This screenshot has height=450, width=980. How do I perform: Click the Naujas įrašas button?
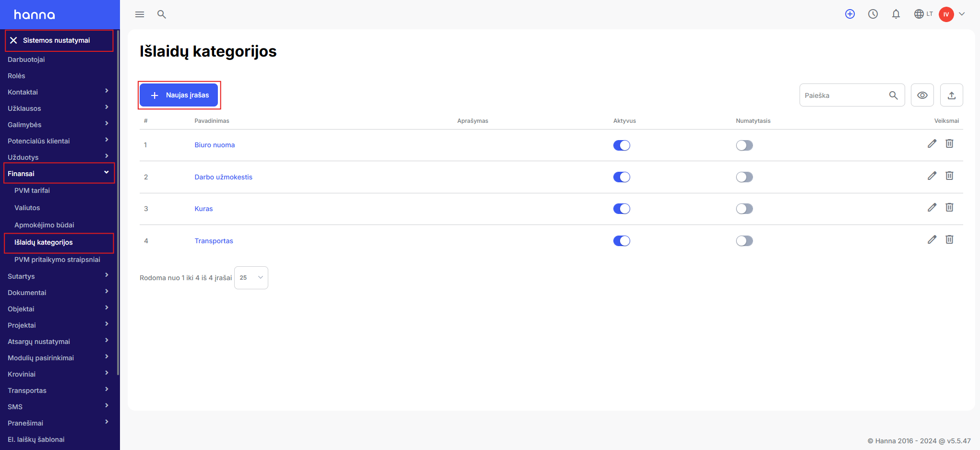point(179,95)
